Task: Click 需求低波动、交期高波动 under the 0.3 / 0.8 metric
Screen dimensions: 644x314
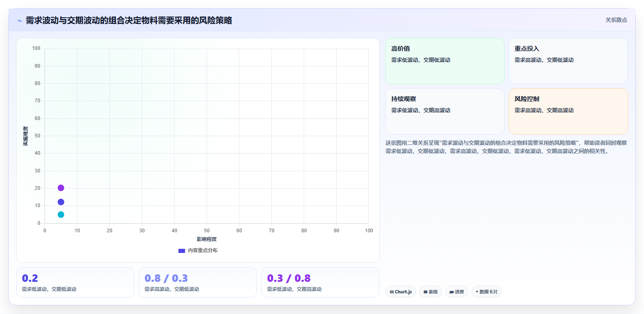Action: point(294,289)
